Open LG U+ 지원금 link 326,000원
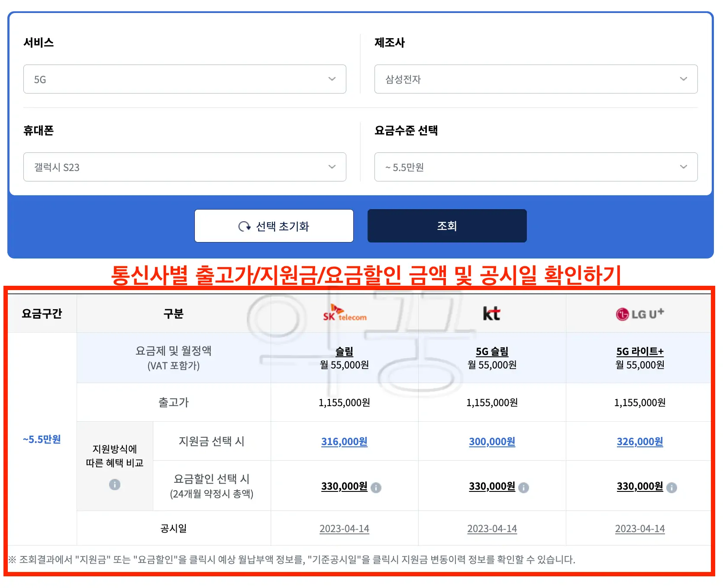The image size is (723, 588). tap(640, 442)
